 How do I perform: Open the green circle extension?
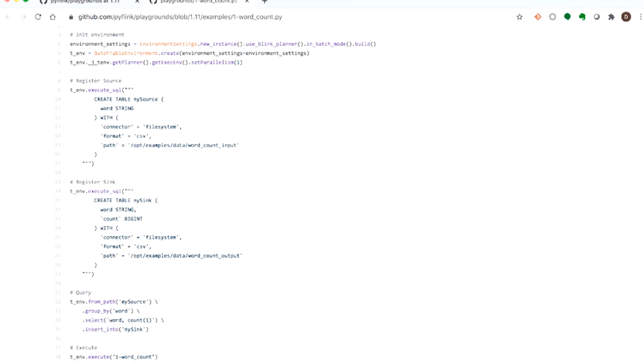[567, 17]
